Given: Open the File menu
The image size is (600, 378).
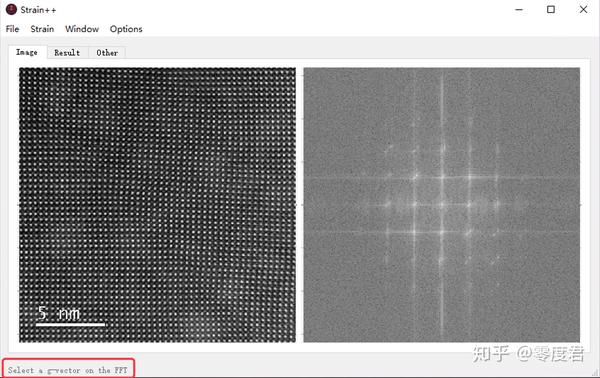Looking at the screenshot, I should pos(12,29).
